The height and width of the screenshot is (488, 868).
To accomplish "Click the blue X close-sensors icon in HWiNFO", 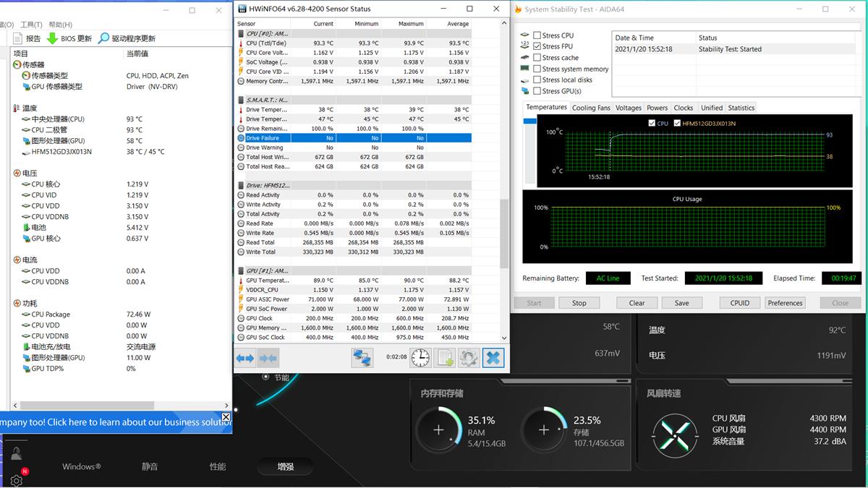I will 493,357.
